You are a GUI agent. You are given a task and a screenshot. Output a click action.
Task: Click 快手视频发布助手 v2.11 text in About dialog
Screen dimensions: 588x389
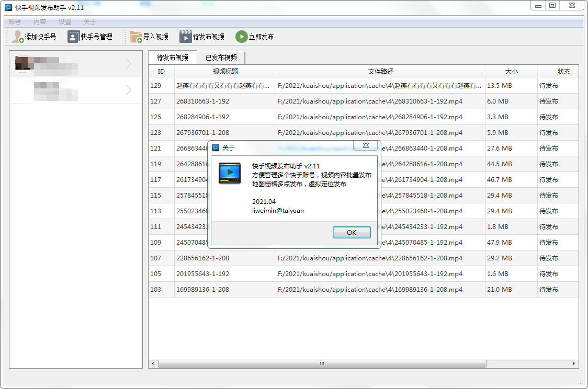tap(286, 166)
